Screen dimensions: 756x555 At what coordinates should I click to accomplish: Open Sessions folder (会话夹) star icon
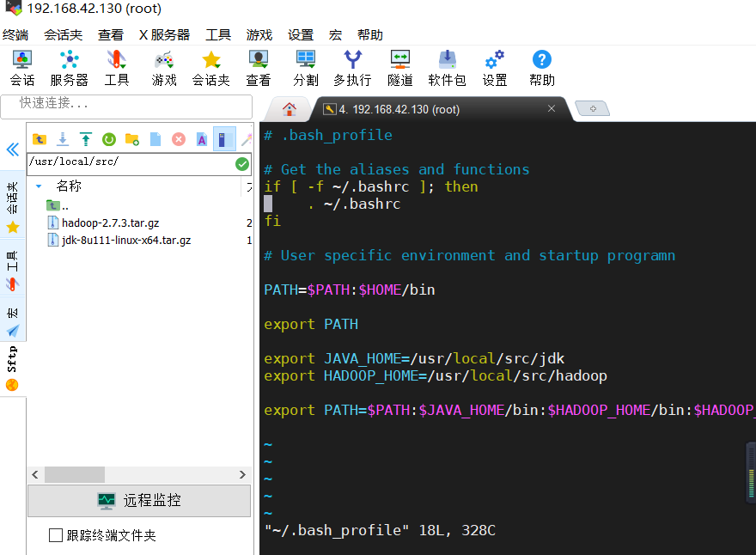pyautogui.click(x=211, y=69)
